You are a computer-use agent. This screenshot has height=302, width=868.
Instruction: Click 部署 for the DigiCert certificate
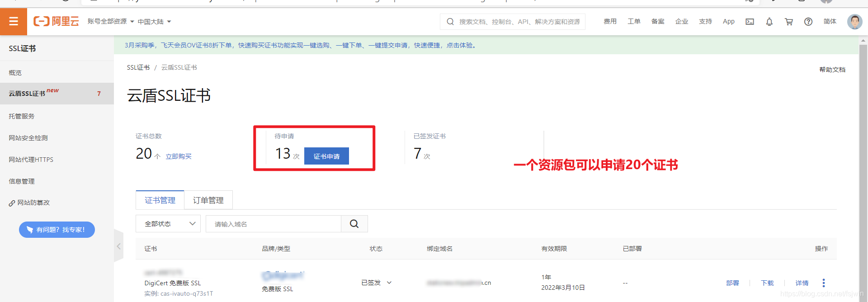tap(732, 283)
